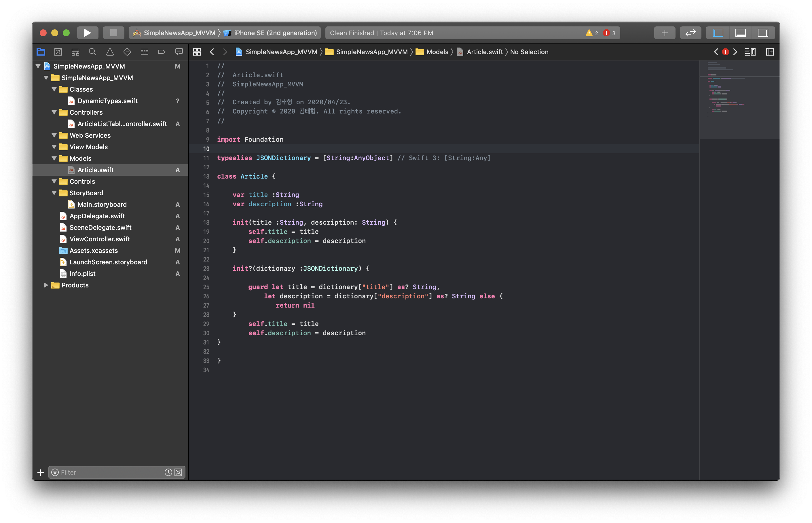Viewport: 812px width, 523px height.
Task: Collapse the Controllers folder
Action: point(54,112)
